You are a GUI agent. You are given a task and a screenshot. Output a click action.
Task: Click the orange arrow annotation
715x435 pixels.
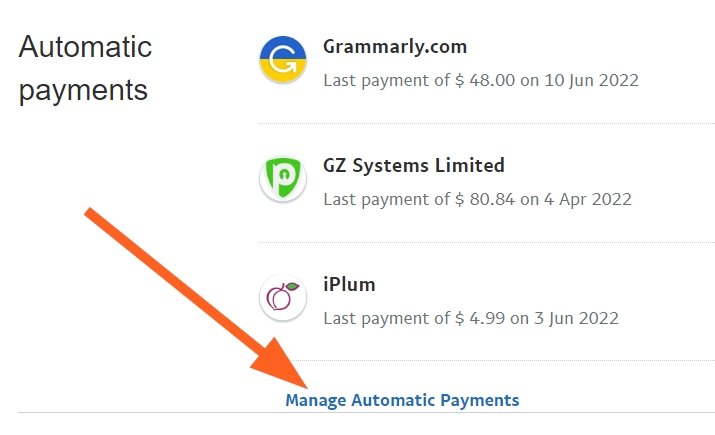coord(196,298)
